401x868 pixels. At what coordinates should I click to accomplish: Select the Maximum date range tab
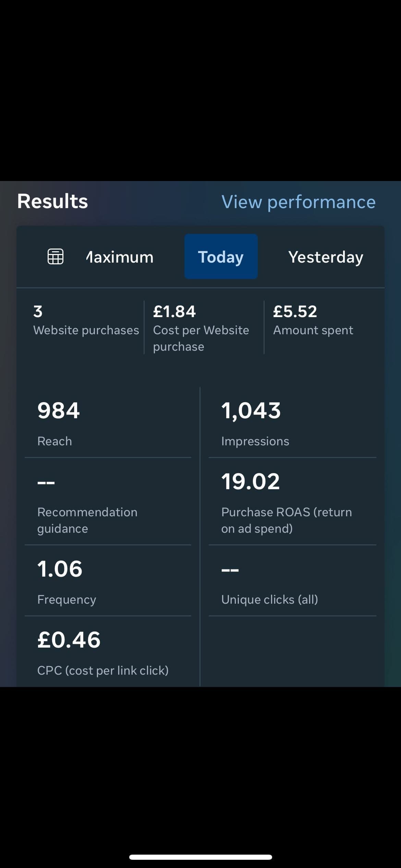(x=120, y=257)
